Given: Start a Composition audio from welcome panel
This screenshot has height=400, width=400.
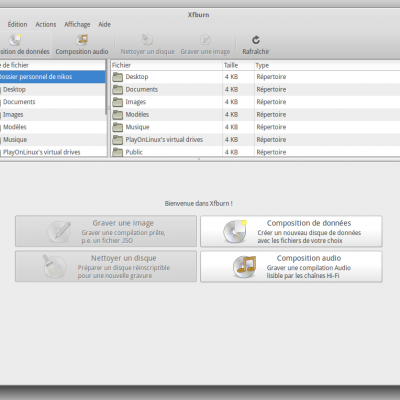Looking at the screenshot, I should click(x=291, y=267).
